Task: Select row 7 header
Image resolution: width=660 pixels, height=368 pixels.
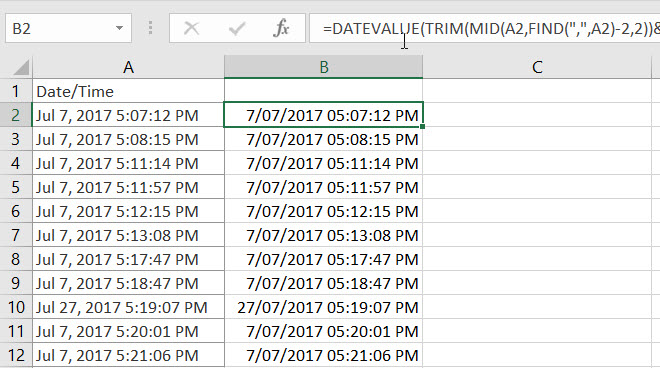Action: coord(16,235)
